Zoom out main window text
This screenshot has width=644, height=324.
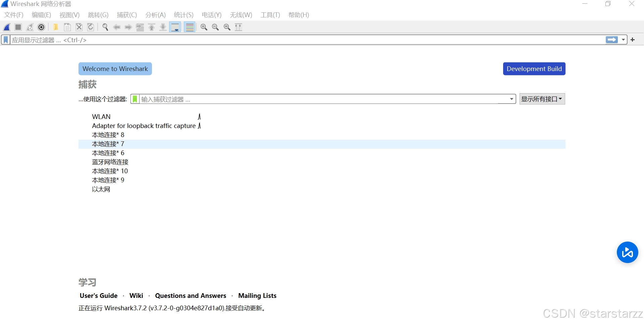[215, 27]
